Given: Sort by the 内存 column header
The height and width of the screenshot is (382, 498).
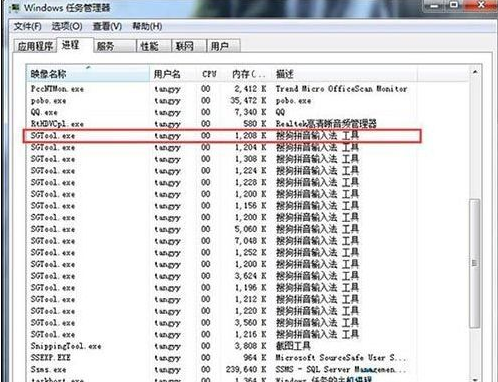Looking at the screenshot, I should (248, 74).
